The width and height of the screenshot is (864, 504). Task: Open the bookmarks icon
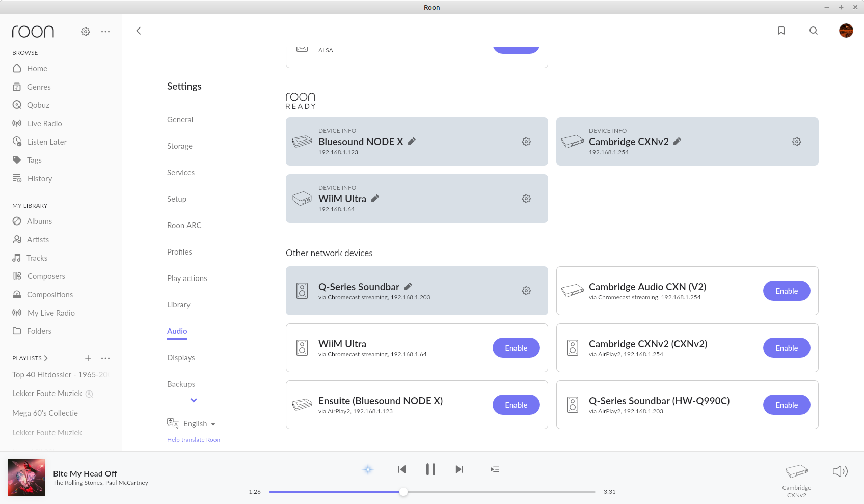coord(781,31)
